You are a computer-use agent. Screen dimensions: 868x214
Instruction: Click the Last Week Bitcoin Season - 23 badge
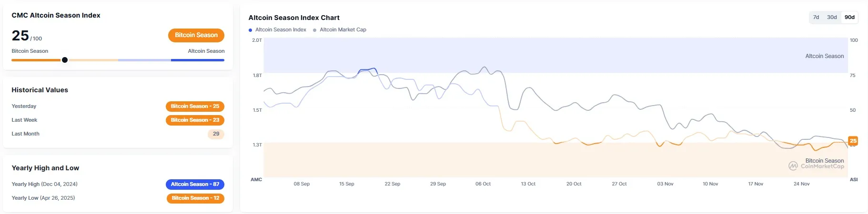point(195,120)
